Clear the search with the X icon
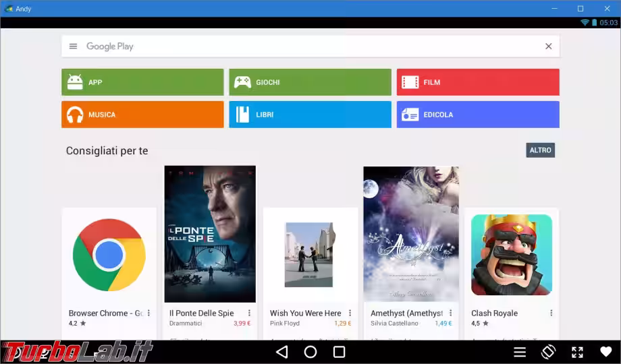This screenshot has height=364, width=621. coord(549,47)
